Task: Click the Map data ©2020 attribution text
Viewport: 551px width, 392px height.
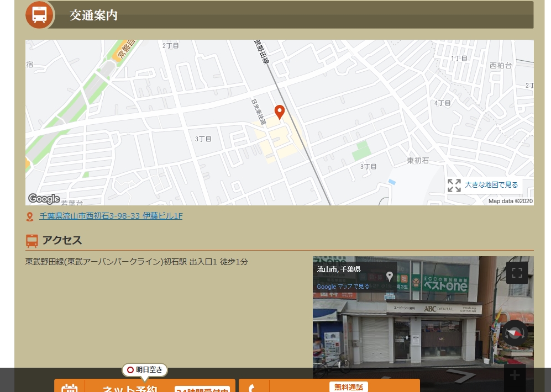Action: 510,201
